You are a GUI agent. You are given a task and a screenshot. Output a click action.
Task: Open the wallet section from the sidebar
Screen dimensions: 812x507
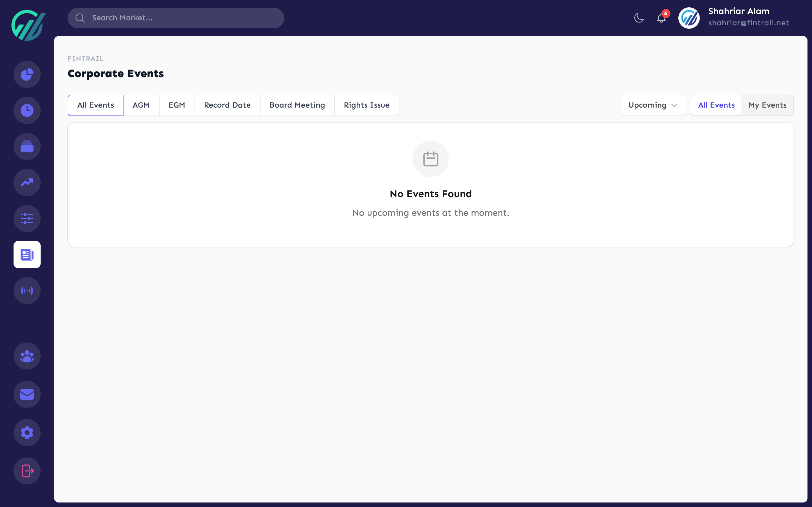(x=27, y=146)
